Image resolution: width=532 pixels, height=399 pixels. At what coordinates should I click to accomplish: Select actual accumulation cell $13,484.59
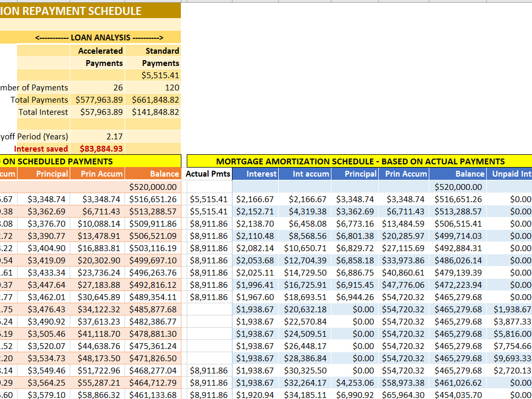point(404,223)
